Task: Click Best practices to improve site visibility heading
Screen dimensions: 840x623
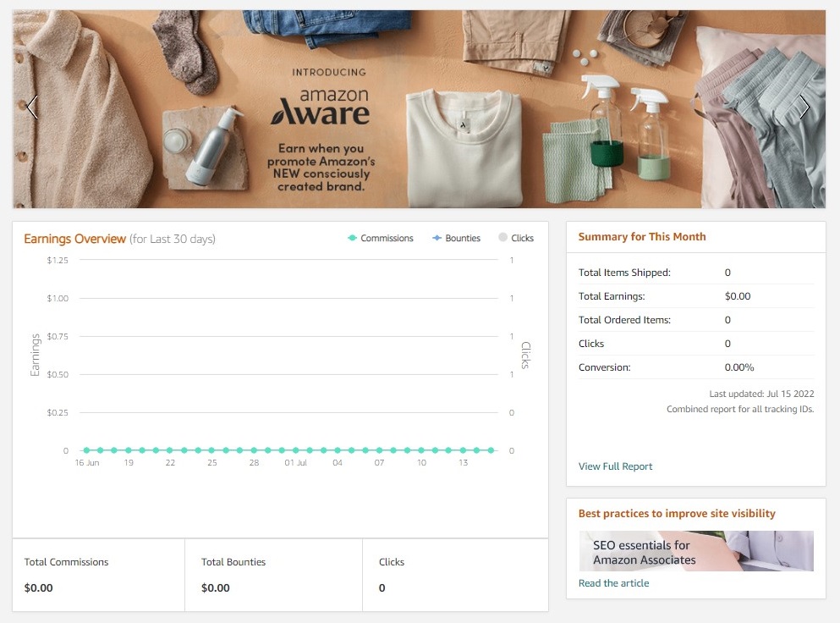Action: coord(677,514)
